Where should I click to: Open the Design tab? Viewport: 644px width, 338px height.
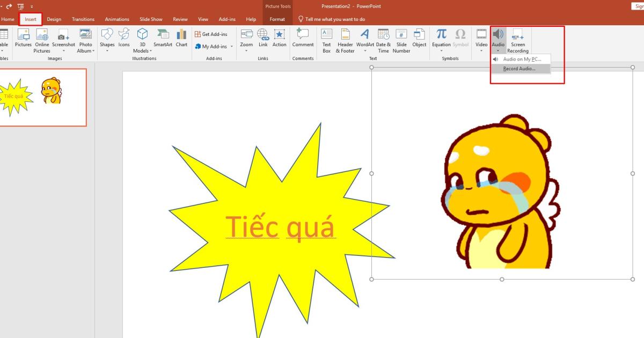[54, 19]
